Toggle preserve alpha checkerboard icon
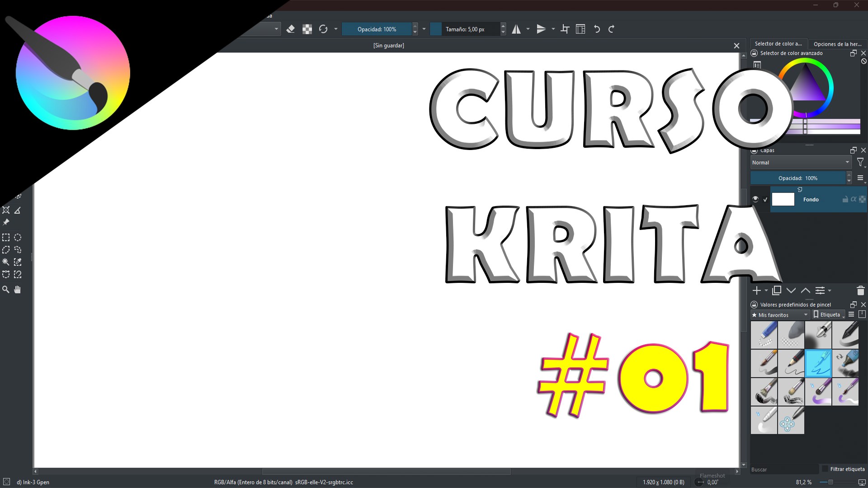Viewport: 868px width, 488px height. [x=307, y=29]
